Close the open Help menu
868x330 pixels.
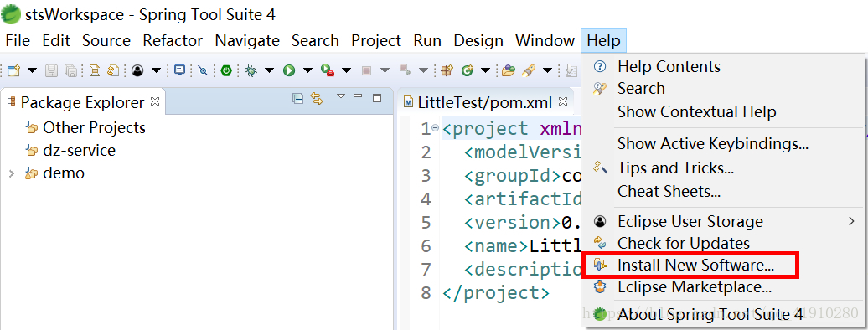pyautogui.click(x=604, y=41)
